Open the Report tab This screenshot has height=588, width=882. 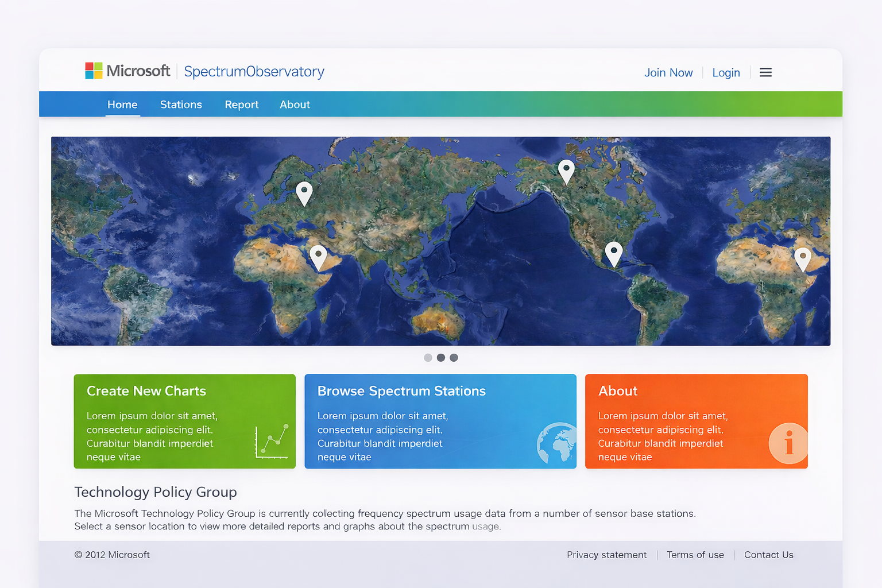coord(241,105)
